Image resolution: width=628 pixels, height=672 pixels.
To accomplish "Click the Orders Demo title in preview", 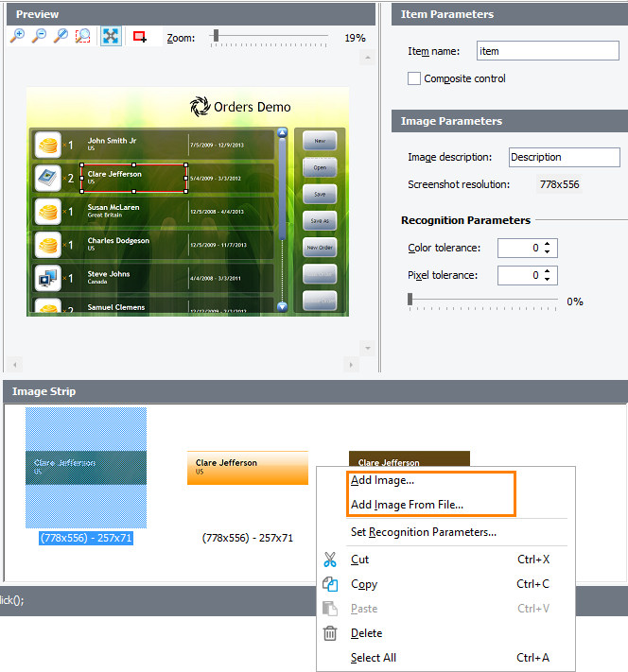I will [253, 107].
